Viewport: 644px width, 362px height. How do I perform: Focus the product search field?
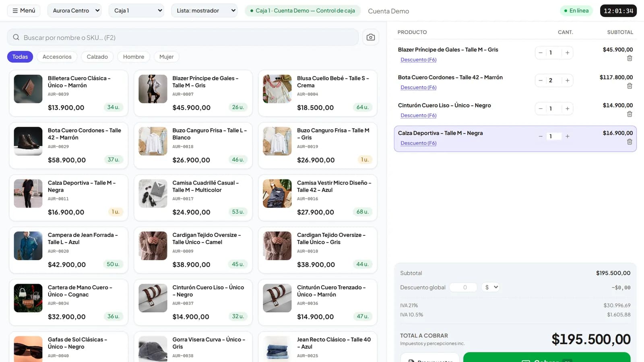tap(183, 37)
